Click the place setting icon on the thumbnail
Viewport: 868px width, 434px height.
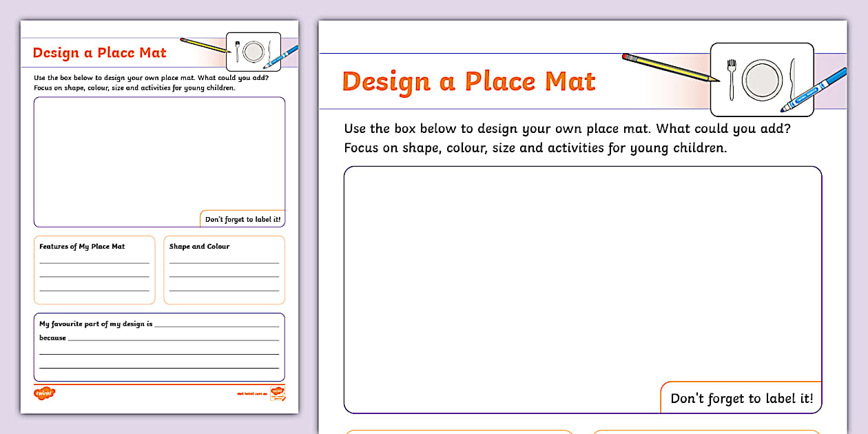(254, 50)
